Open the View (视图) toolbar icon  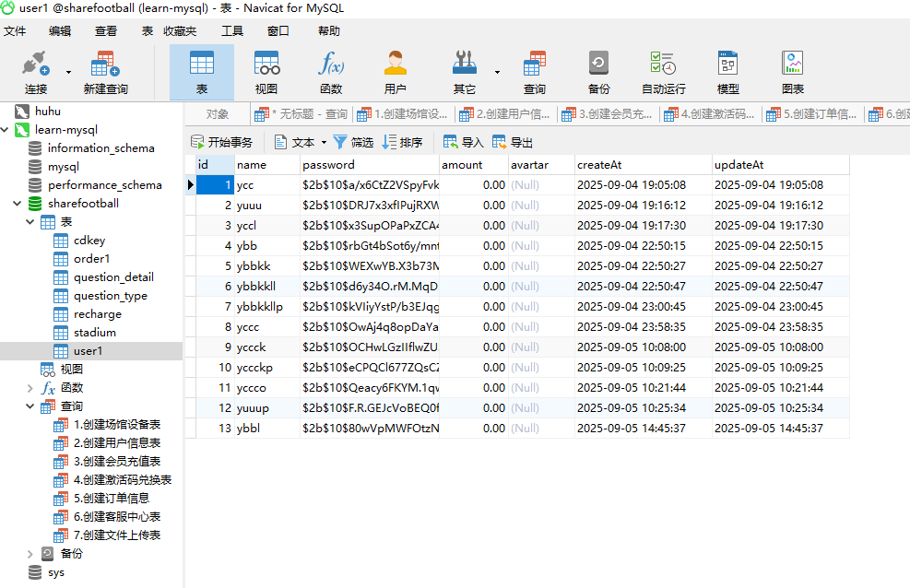(x=266, y=72)
